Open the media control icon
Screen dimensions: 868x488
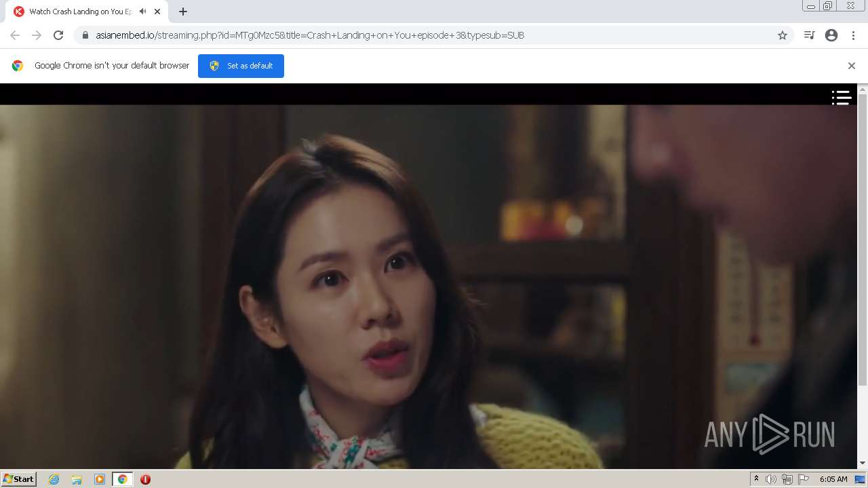point(809,35)
